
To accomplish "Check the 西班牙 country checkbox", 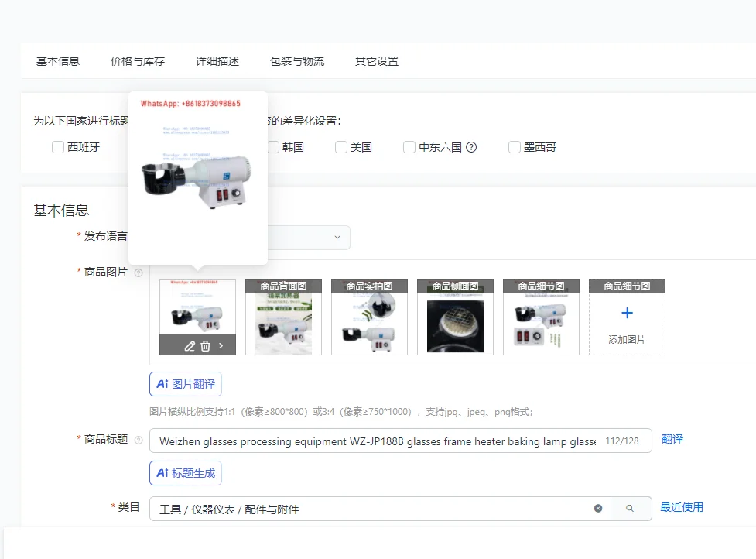I will coord(58,147).
